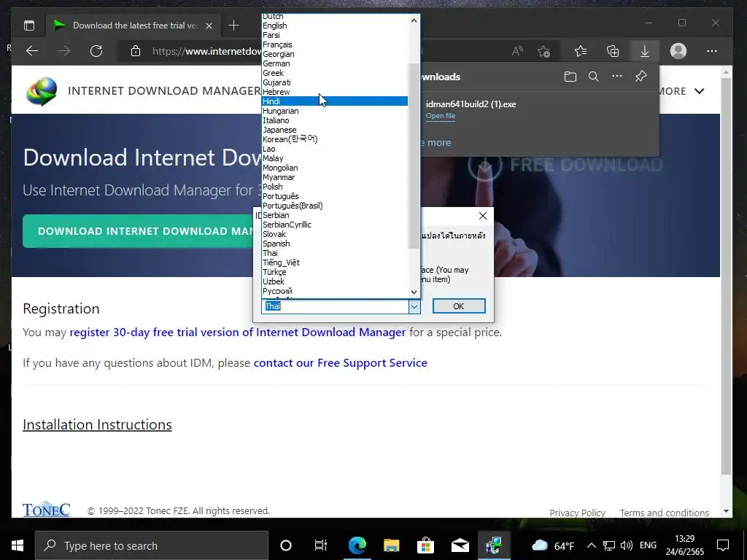The image size is (747, 560).
Task: Open downloads folder icon in Downloads panel
Action: pos(570,77)
